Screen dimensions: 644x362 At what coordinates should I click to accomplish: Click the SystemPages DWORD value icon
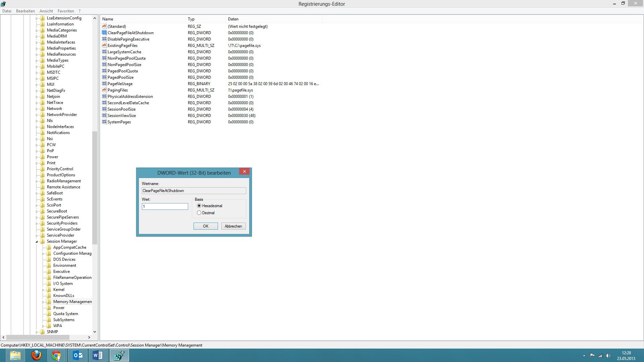click(x=104, y=122)
